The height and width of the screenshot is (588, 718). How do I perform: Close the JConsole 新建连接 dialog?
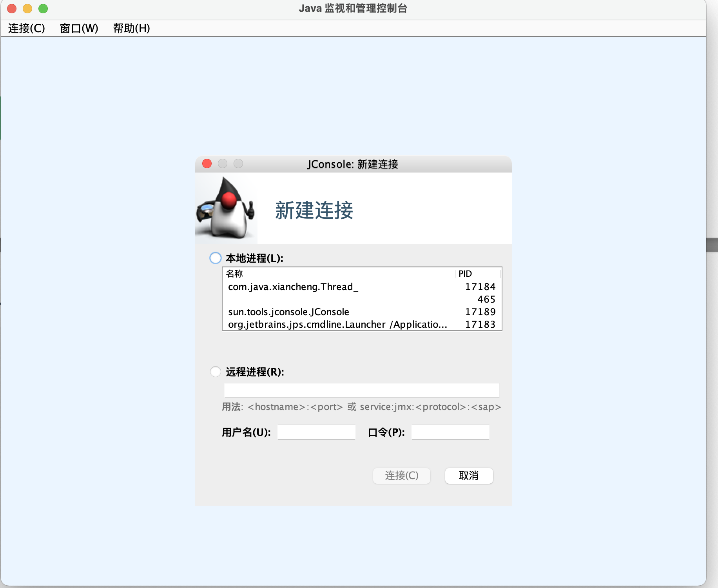click(207, 163)
